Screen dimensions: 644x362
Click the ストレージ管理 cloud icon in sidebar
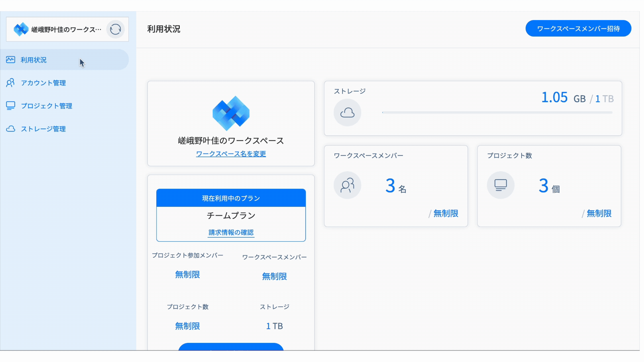pos(10,129)
